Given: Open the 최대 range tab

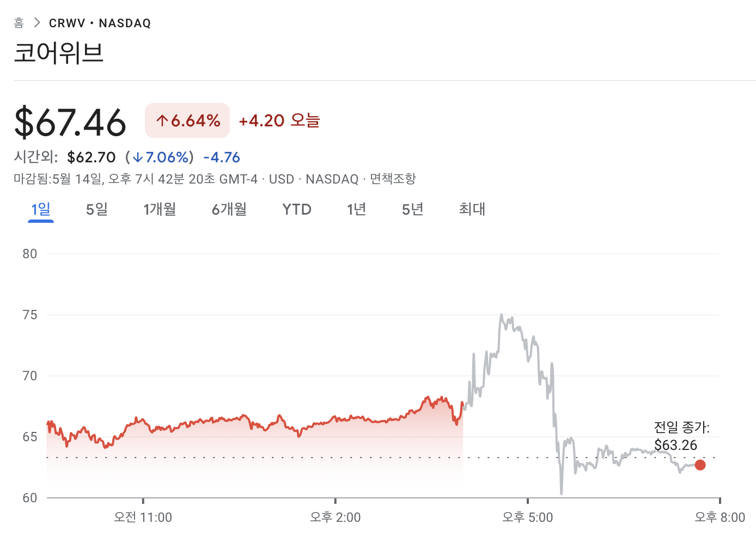Looking at the screenshot, I should coord(472,209).
